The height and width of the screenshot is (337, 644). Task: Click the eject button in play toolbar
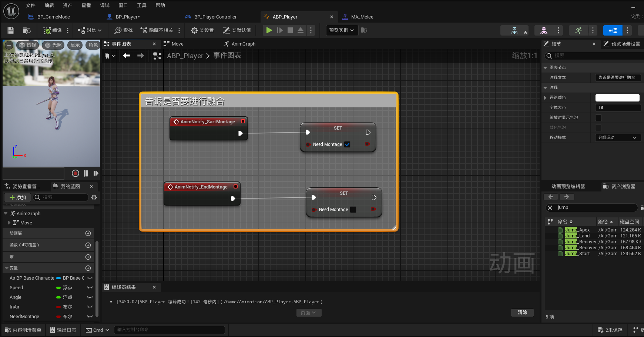301,30
